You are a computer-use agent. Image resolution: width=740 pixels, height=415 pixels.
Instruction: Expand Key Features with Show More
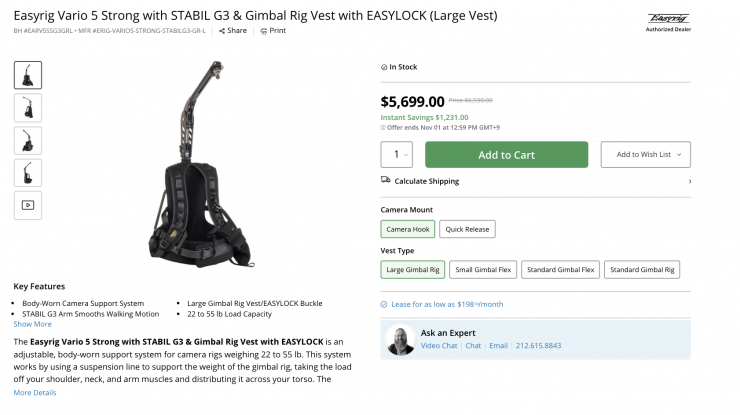(x=32, y=324)
